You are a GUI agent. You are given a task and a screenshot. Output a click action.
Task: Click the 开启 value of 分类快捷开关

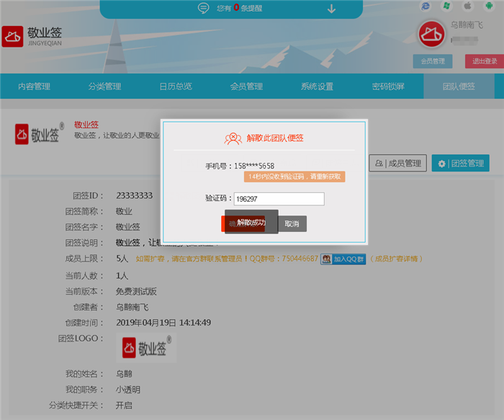pyautogui.click(x=124, y=405)
